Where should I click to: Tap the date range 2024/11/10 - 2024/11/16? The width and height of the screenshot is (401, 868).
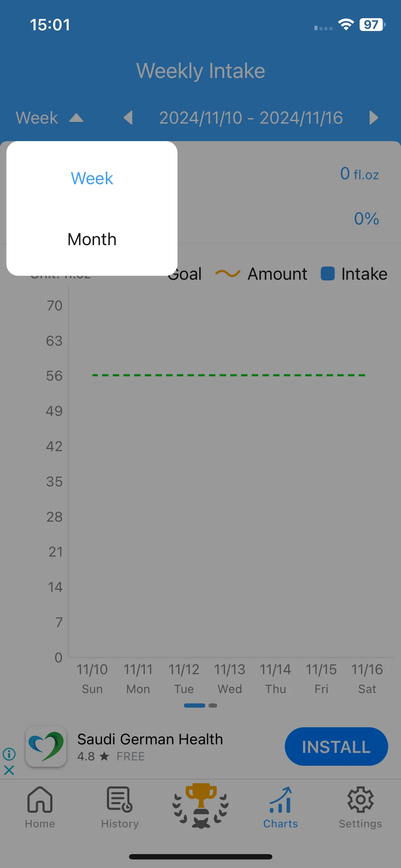coord(251,118)
